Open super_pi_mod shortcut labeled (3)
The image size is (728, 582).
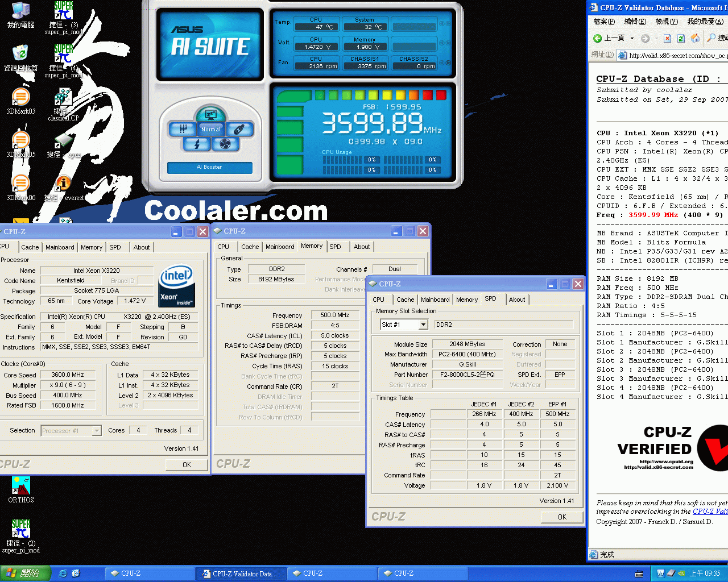[64, 18]
